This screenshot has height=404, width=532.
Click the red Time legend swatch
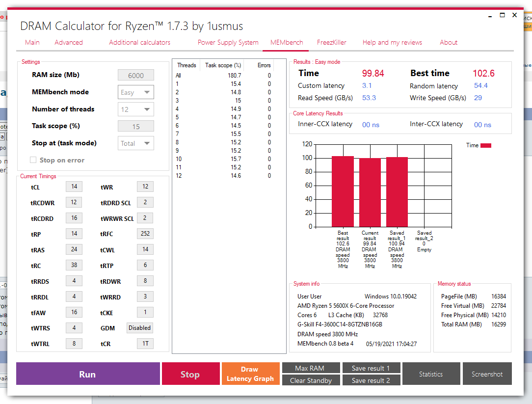[486, 146]
